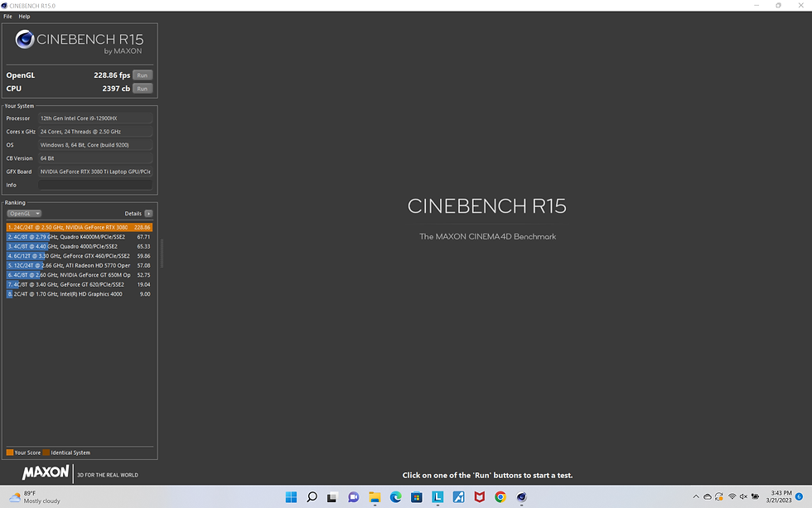Open the Help menu
812x508 pixels.
[24, 17]
